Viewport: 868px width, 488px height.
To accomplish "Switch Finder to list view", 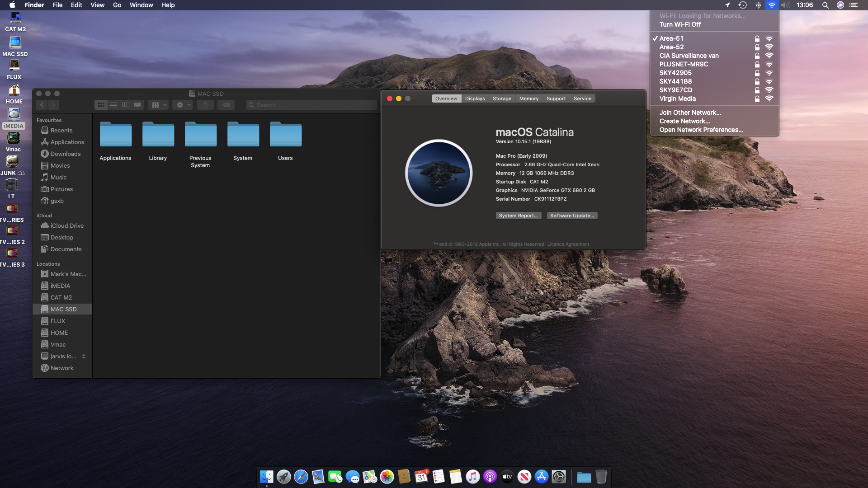I will click(x=113, y=105).
